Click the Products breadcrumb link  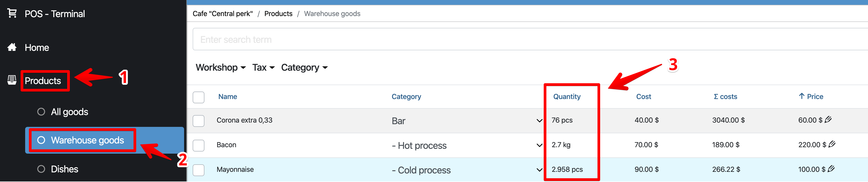coord(278,13)
